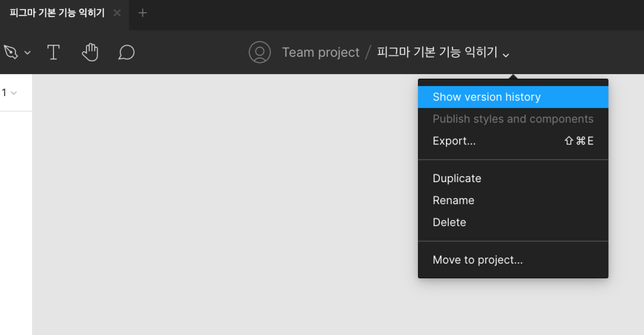Choose Show version history

click(x=513, y=97)
